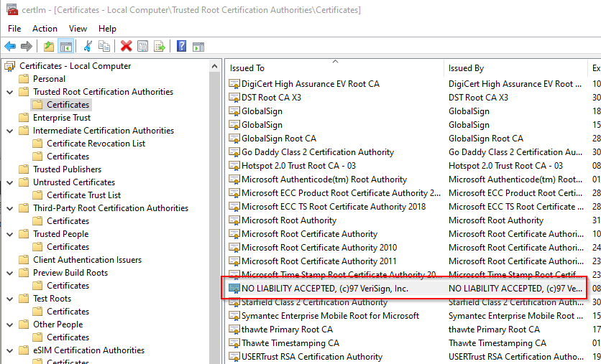The image size is (601, 364).
Task: Click the Cut scissors toolbar icon
Action: coord(88,47)
